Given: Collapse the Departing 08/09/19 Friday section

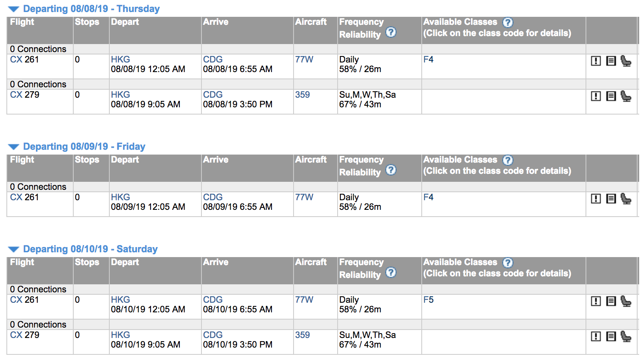Looking at the screenshot, I should 14,147.
